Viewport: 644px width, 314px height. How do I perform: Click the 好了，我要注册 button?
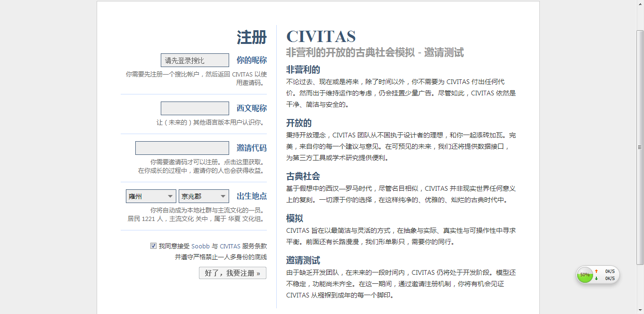(232, 273)
